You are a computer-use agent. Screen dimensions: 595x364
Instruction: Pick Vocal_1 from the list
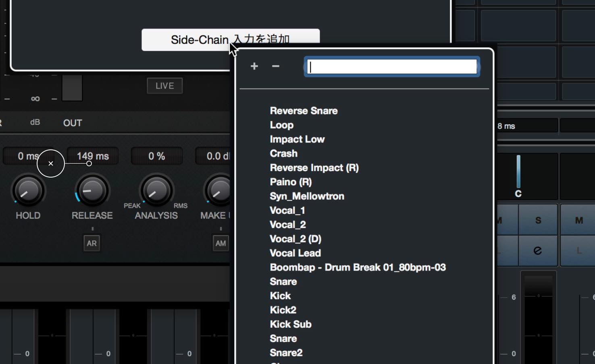click(287, 211)
